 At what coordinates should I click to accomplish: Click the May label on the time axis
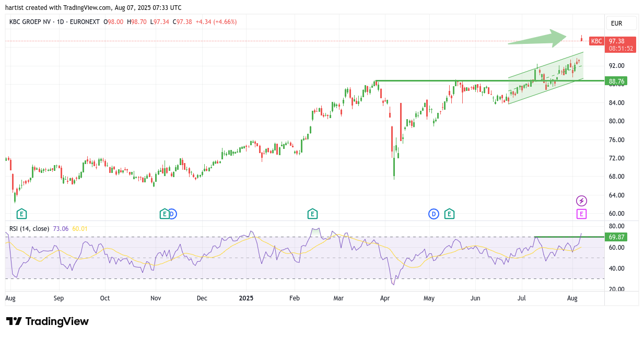click(429, 298)
